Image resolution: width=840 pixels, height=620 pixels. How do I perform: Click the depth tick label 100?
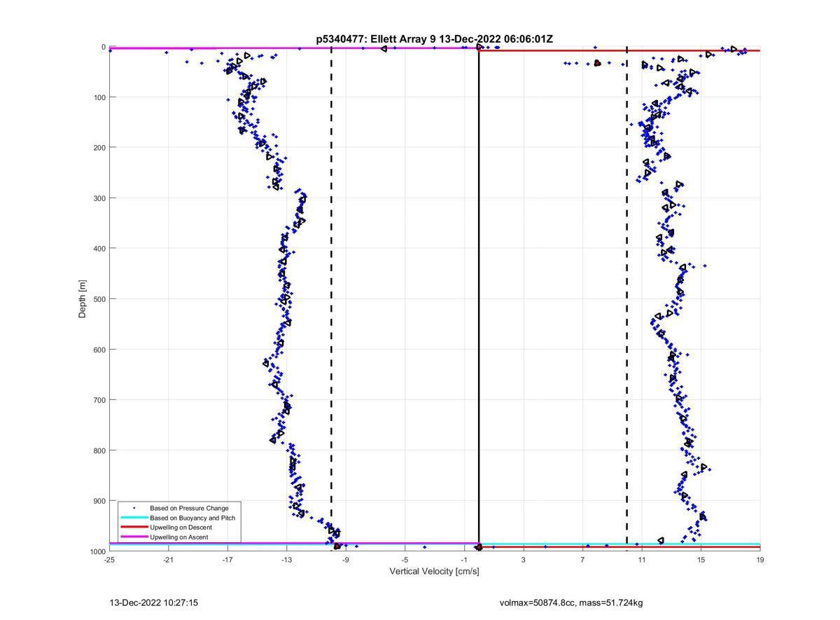pos(99,97)
